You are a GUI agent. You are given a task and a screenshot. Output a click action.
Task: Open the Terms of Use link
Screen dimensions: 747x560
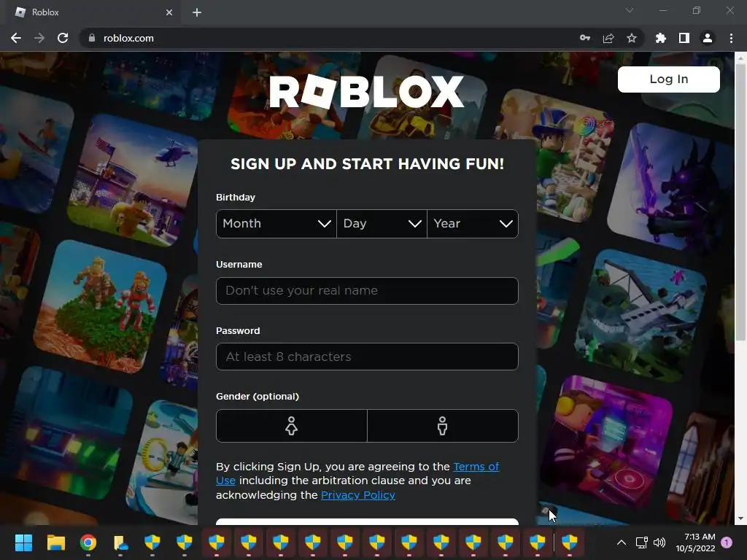point(476,467)
